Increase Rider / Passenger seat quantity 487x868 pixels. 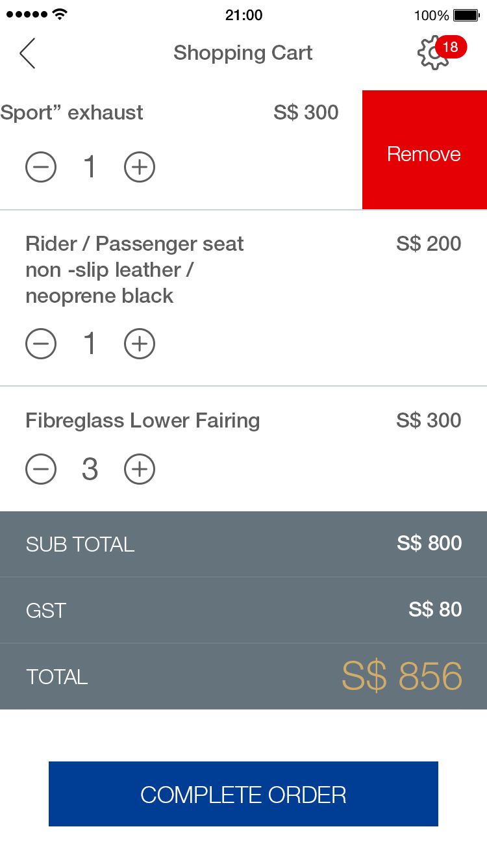pyautogui.click(x=140, y=344)
